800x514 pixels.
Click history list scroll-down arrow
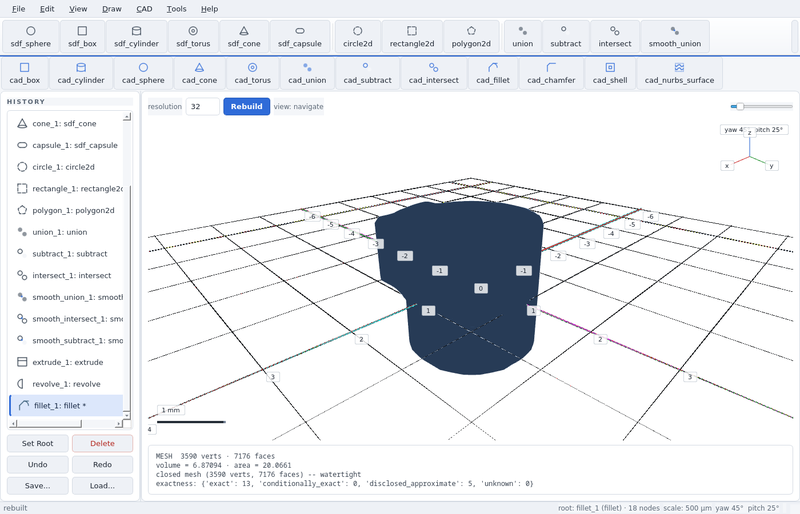tap(127, 415)
